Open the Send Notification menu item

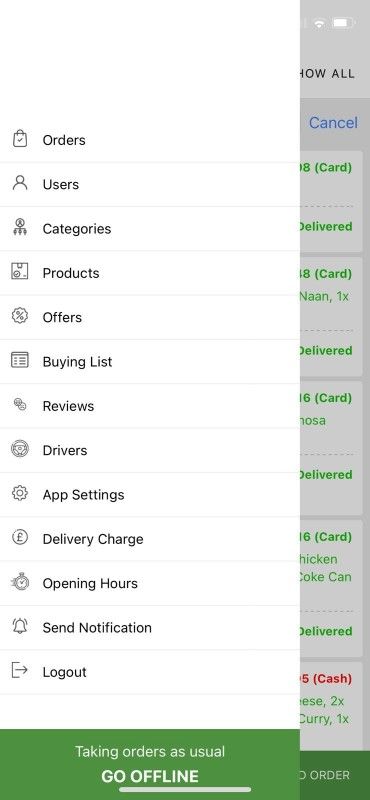pos(150,628)
